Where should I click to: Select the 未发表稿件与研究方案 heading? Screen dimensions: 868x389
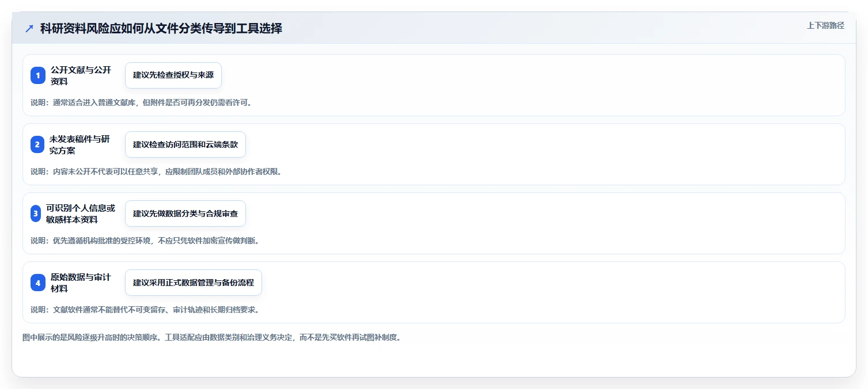tap(79, 144)
